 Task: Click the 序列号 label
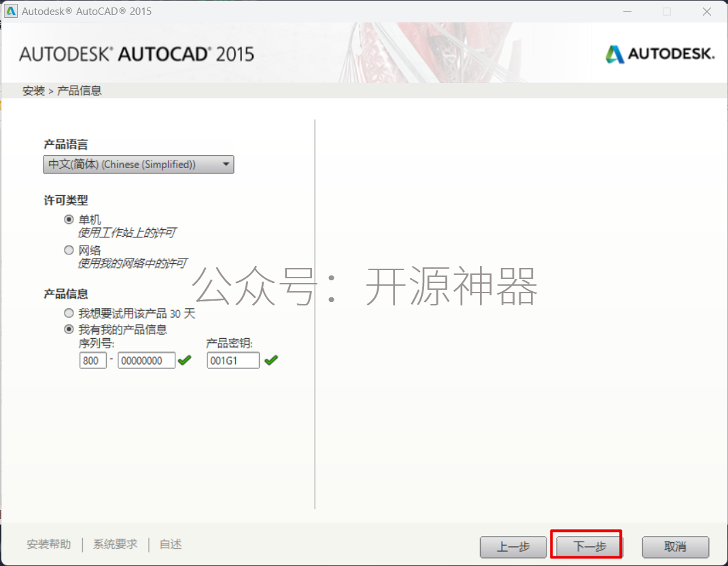[x=97, y=344]
